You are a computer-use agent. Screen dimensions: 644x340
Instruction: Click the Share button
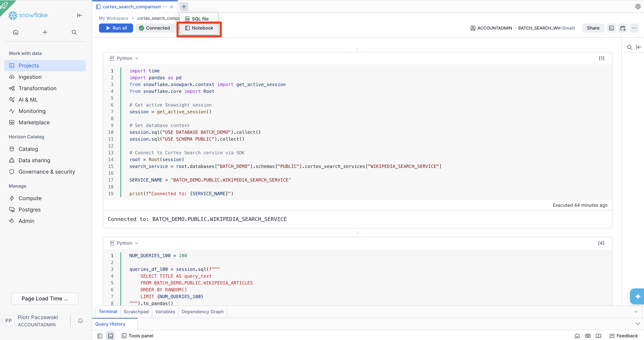point(593,28)
